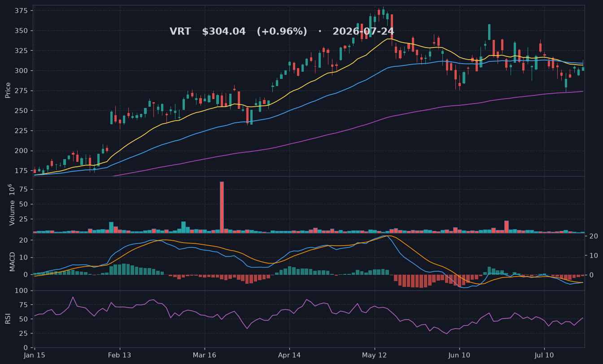Viewport: 603px width, 364px height.
Task: Click the RSI axis label
Action: pos(8,319)
